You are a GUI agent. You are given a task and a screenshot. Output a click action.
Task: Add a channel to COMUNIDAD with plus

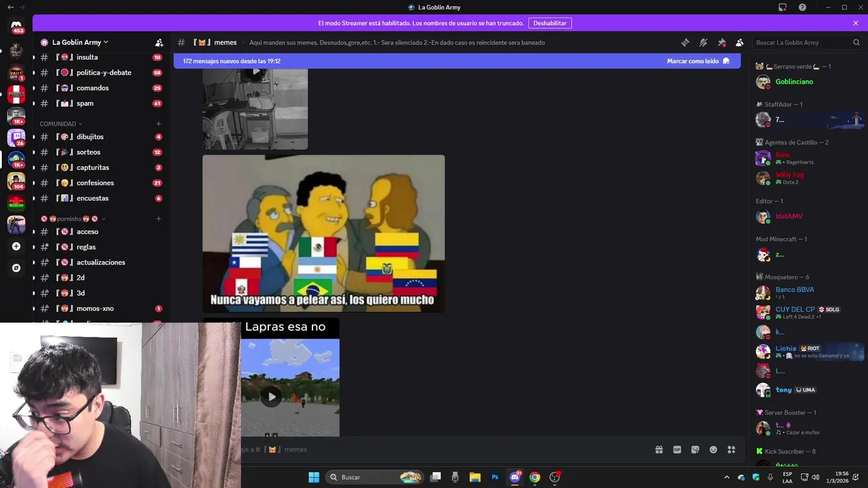pos(159,124)
